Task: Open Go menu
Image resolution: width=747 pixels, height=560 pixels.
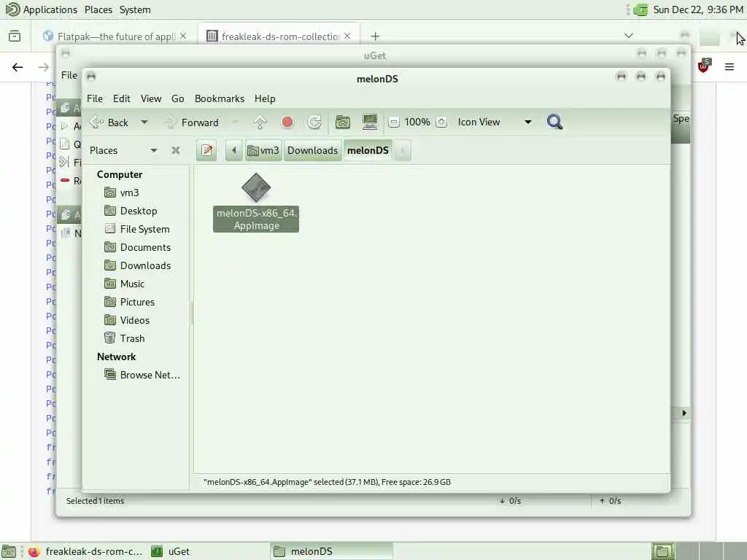Action: [x=178, y=98]
